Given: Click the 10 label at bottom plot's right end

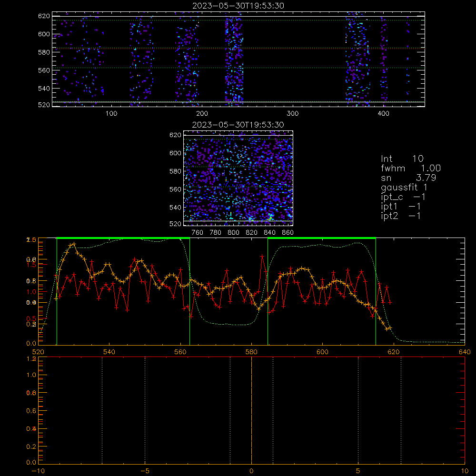Looking at the screenshot, I should click(x=465, y=471).
